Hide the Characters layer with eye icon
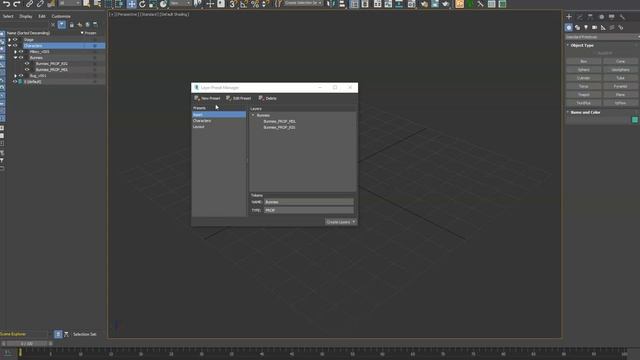 [15, 46]
